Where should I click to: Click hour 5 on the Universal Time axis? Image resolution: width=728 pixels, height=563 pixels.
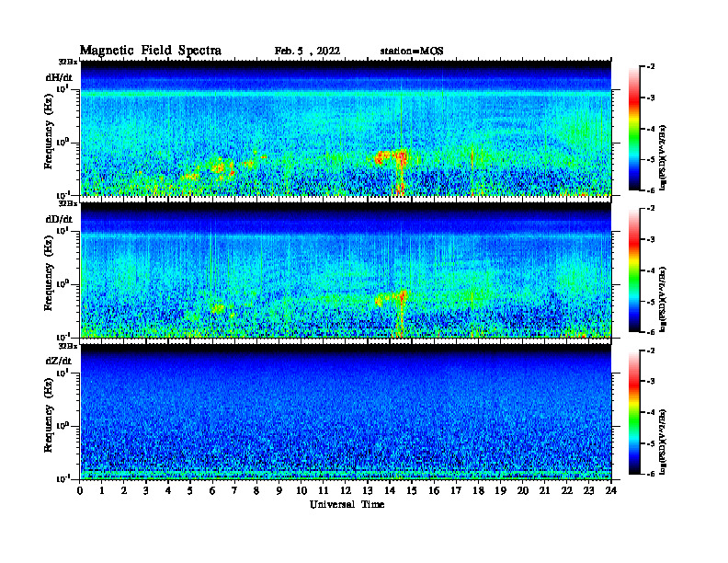190,491
